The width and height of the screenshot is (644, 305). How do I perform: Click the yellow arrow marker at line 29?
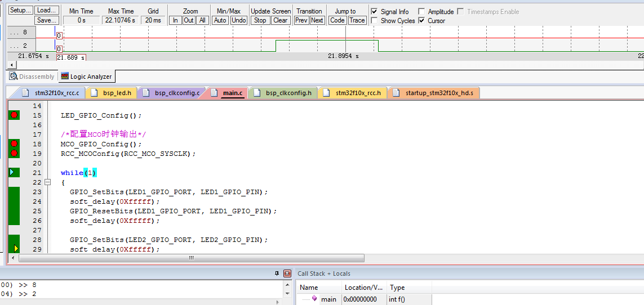click(x=16, y=249)
